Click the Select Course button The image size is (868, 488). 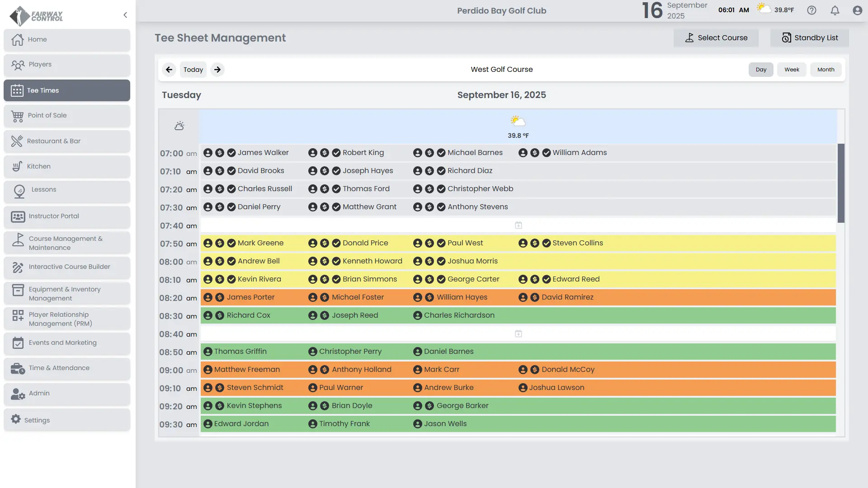pyautogui.click(x=716, y=38)
